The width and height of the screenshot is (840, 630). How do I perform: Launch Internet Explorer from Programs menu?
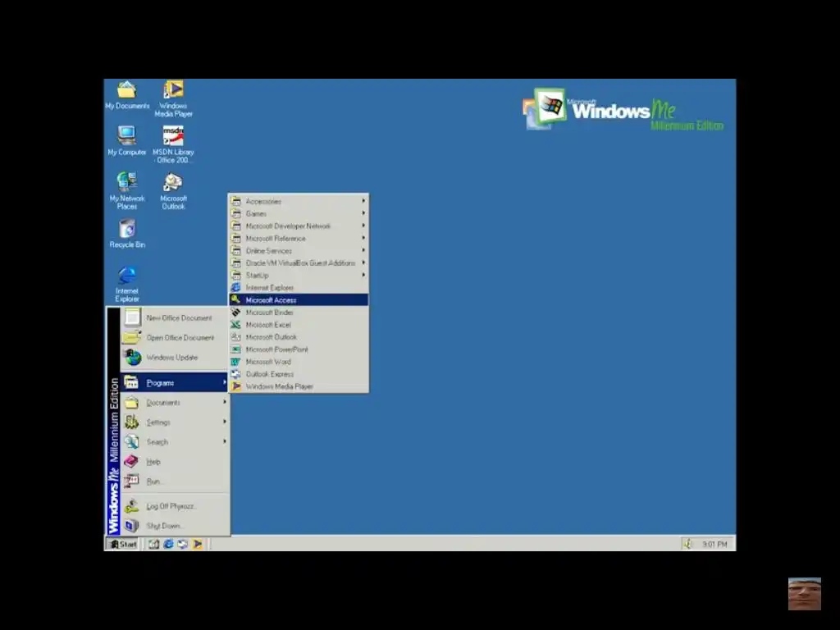[299, 288]
